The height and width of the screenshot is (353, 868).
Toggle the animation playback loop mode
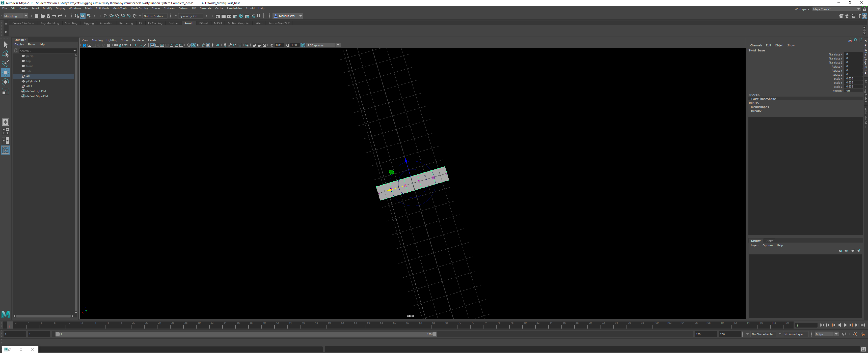point(844,334)
